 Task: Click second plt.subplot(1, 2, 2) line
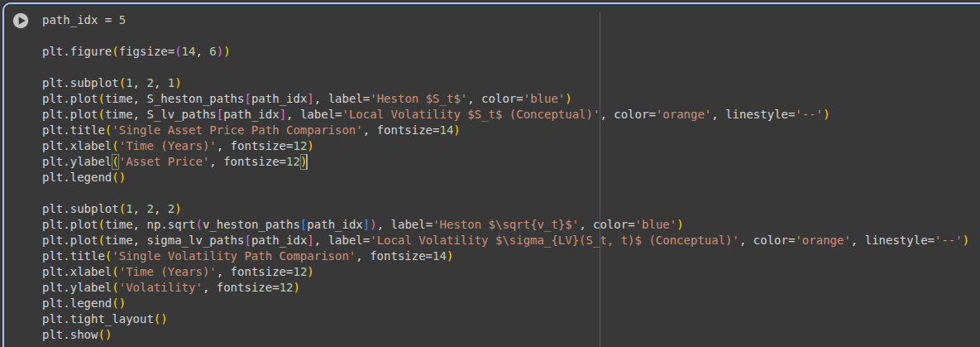[x=112, y=209]
